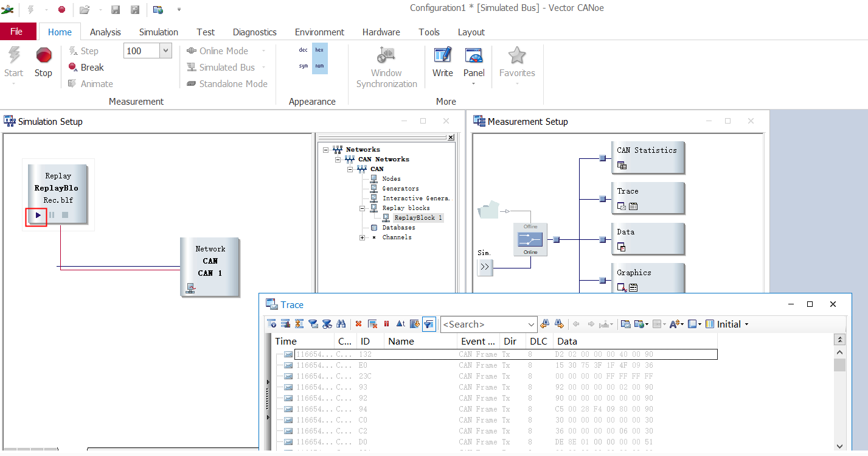The image size is (868, 456).
Task: Select Simulated Bus in the ribbon
Action: pos(221,68)
